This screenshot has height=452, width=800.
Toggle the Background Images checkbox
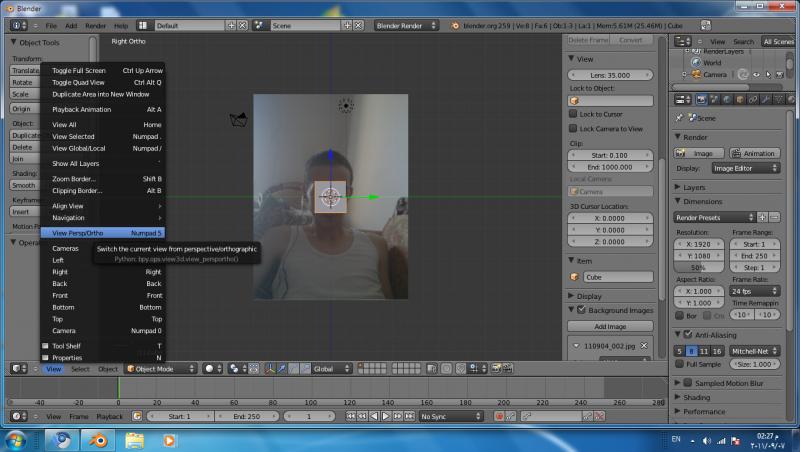(581, 310)
